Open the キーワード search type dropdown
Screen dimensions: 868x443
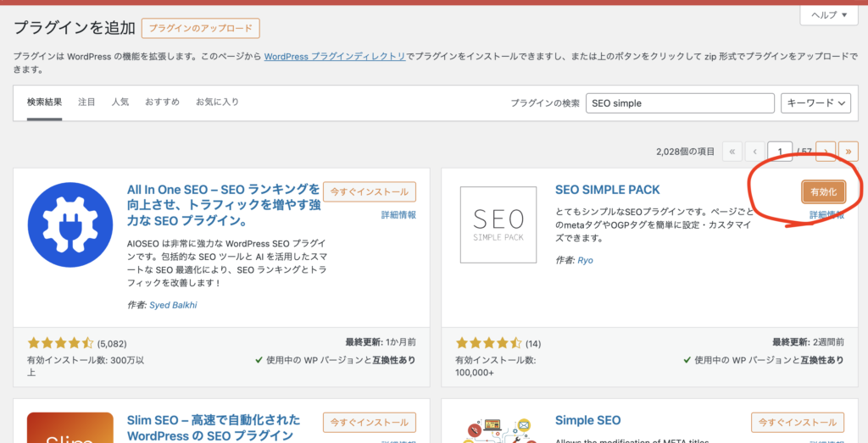(815, 103)
